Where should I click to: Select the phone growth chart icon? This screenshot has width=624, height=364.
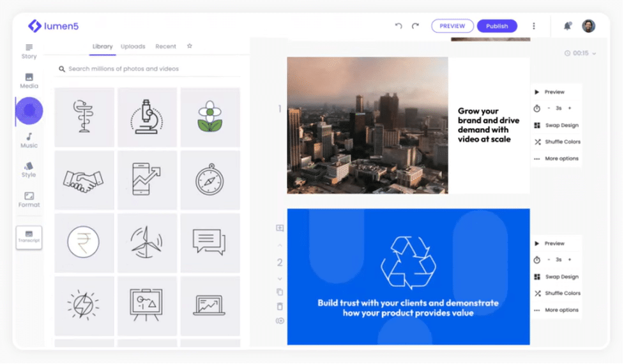[x=148, y=180]
